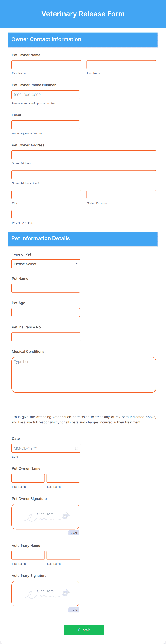Clear the Veterinary Signature

tap(74, 610)
